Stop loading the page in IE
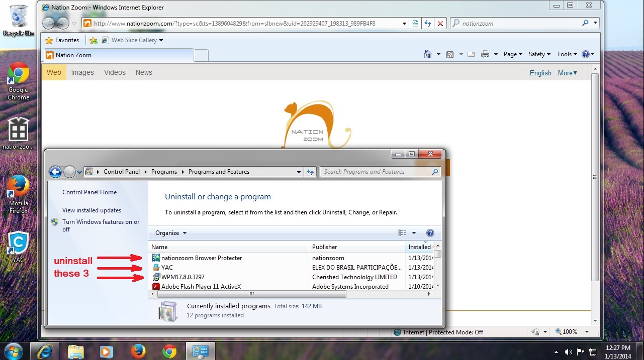 (440, 23)
